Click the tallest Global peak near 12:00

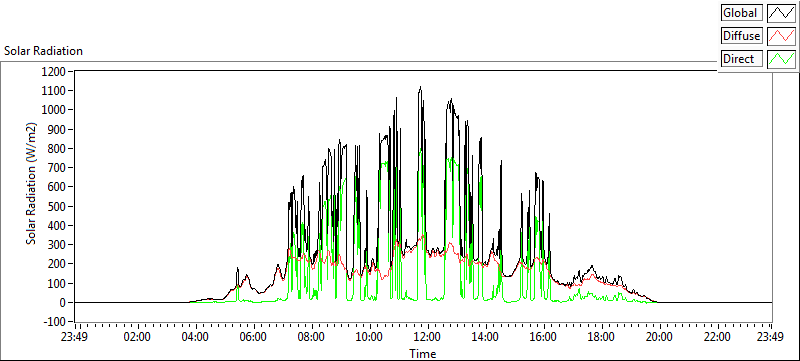[x=420, y=88]
